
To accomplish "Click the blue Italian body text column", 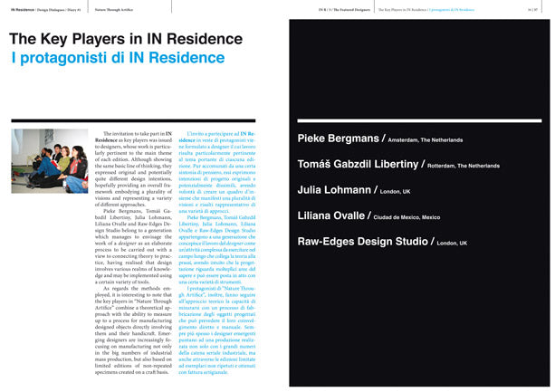I will pyautogui.click(x=217, y=253).
